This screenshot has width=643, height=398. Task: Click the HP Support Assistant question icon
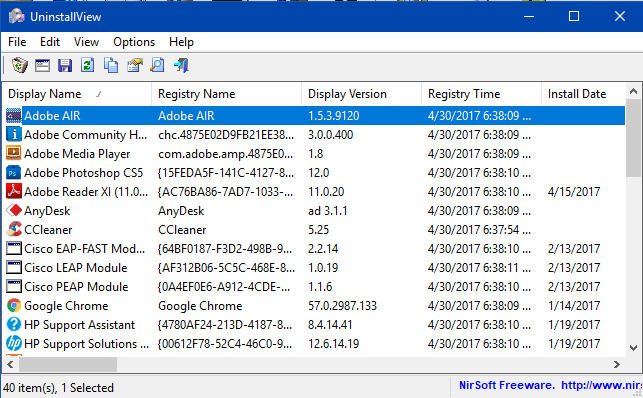(14, 324)
